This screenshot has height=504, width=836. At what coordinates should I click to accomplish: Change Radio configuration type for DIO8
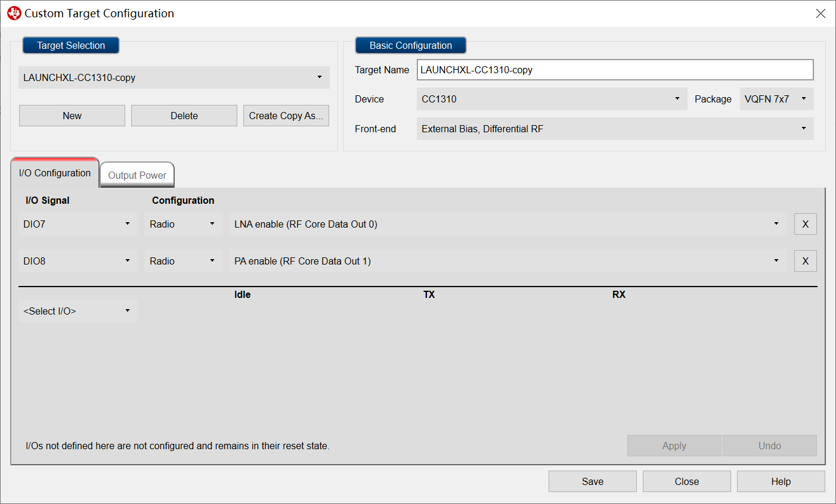[184, 261]
